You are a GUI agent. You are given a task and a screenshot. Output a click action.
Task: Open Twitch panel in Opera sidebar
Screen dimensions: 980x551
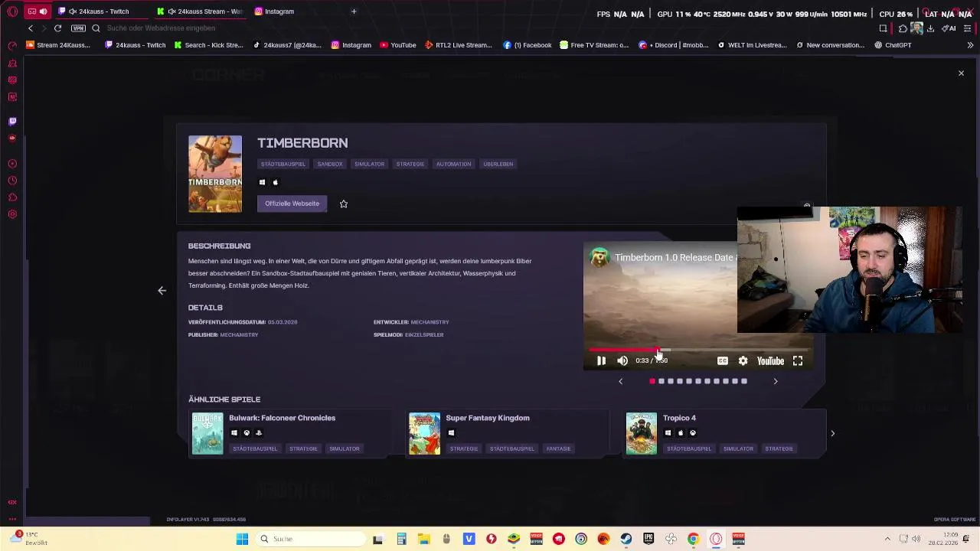coord(12,121)
